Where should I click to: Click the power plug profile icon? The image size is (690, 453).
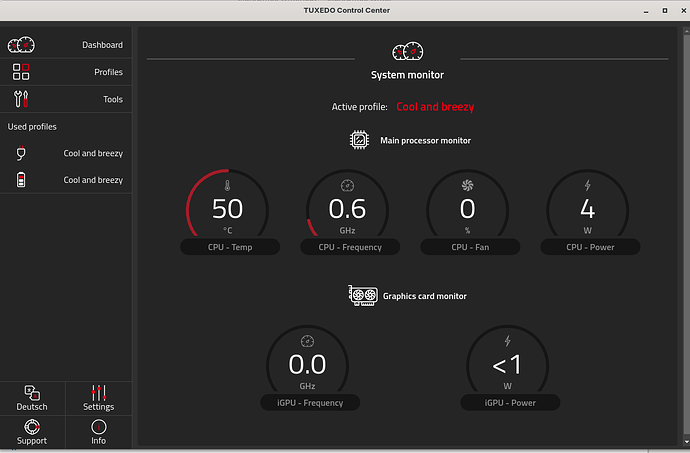click(21, 153)
